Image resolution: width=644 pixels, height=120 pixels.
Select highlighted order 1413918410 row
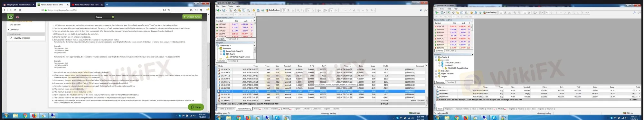pos(321,91)
